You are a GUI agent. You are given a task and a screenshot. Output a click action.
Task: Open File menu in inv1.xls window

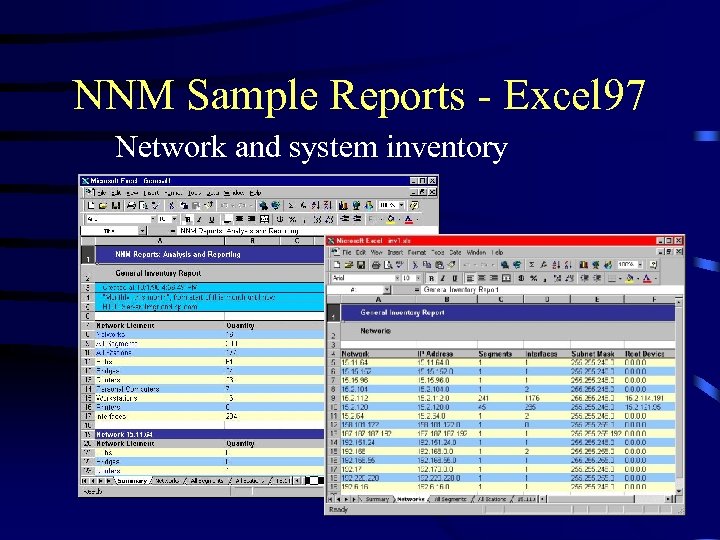coord(346,253)
